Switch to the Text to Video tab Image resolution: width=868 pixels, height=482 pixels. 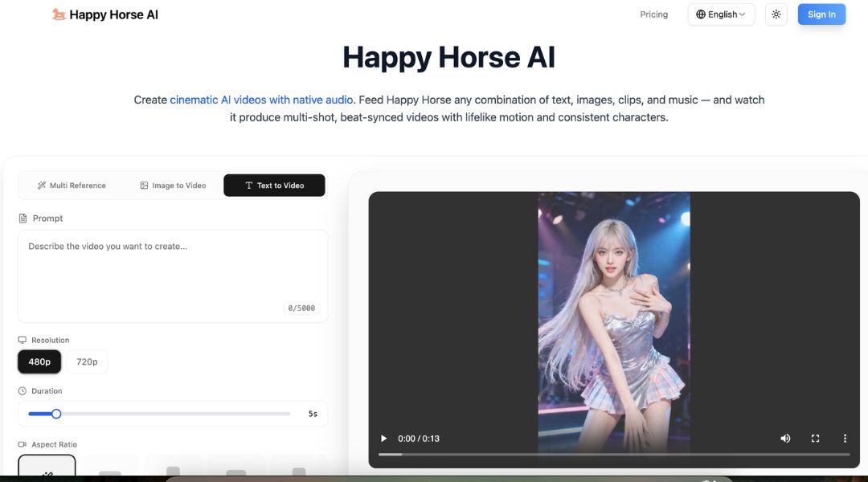(274, 186)
